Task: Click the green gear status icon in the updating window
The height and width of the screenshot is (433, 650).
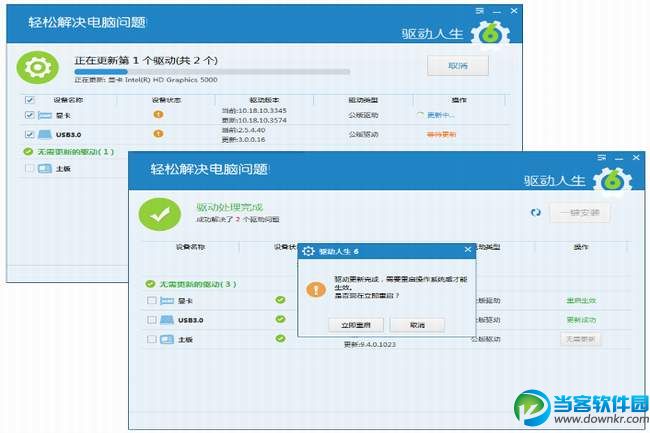Action: (37, 68)
